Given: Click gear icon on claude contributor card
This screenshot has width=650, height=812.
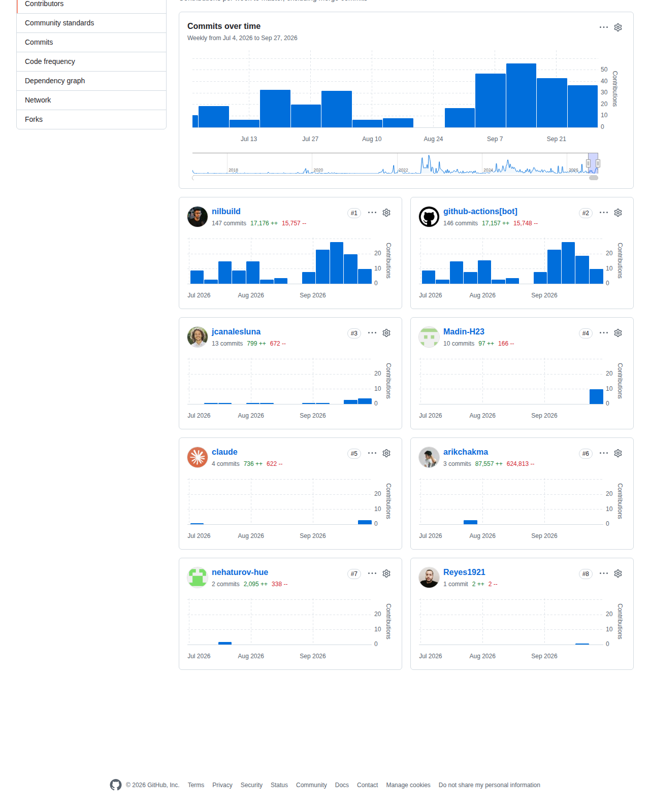Looking at the screenshot, I should [x=386, y=453].
